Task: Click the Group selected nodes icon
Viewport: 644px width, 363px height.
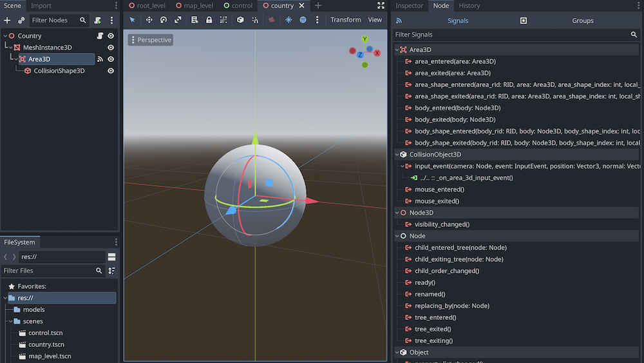Action: pos(223,20)
